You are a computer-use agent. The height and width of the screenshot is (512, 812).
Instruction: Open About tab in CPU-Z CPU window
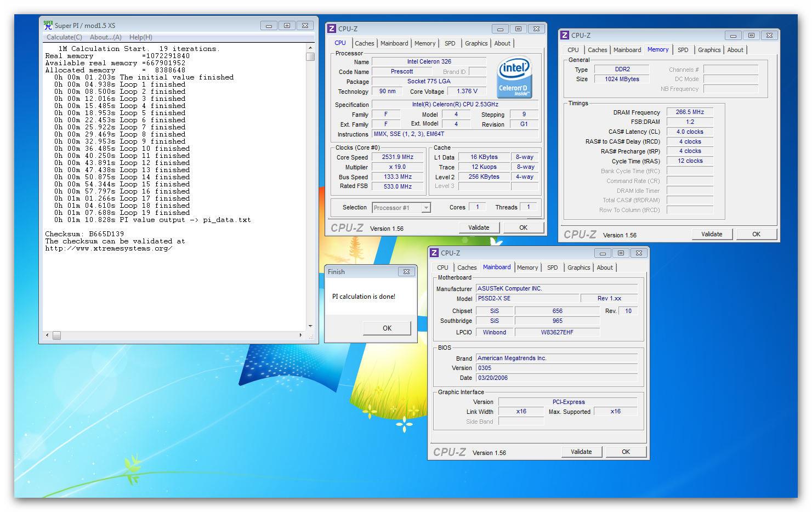coord(502,43)
